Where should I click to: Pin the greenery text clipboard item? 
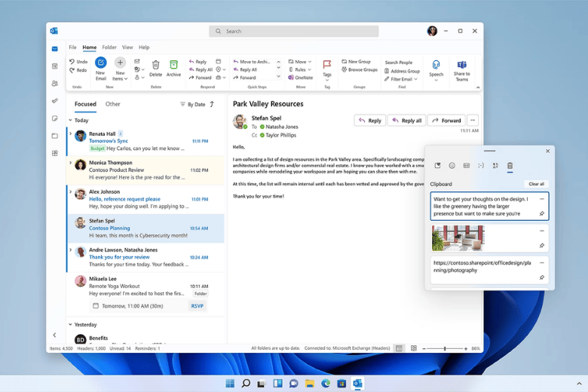[x=542, y=213]
